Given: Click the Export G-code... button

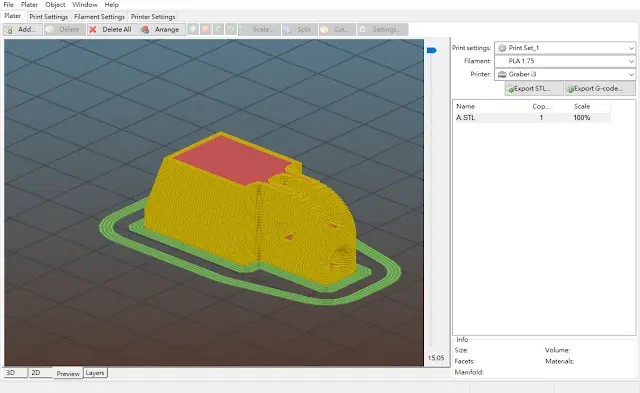Looking at the screenshot, I should [x=600, y=88].
